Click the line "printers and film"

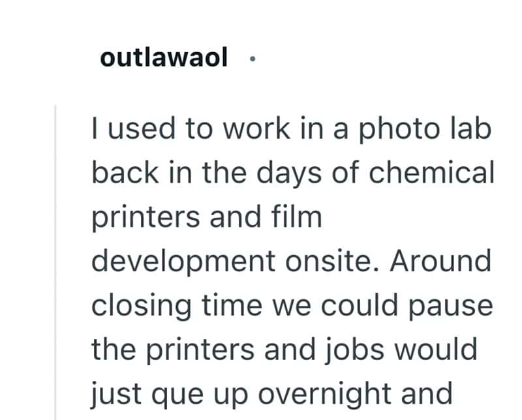207,217
